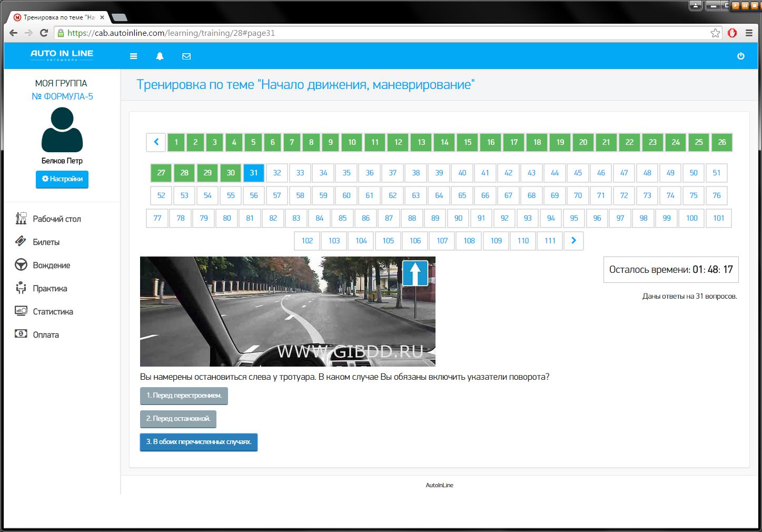Viewport: 762px width, 532px height.
Task: Open a new browser tab
Action: (x=119, y=17)
